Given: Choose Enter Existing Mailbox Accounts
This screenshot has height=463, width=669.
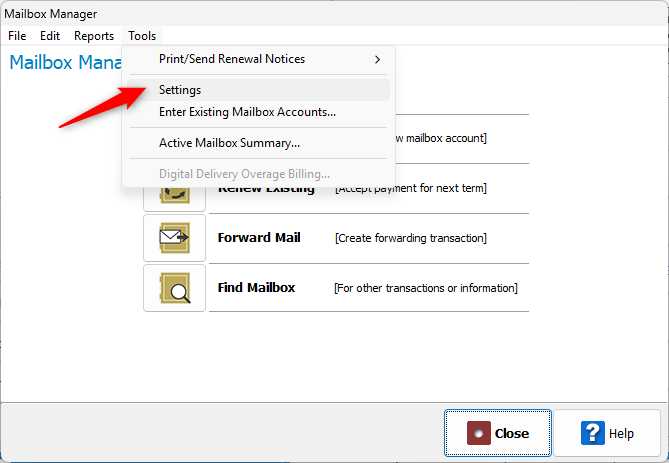Looking at the screenshot, I should click(258, 112).
